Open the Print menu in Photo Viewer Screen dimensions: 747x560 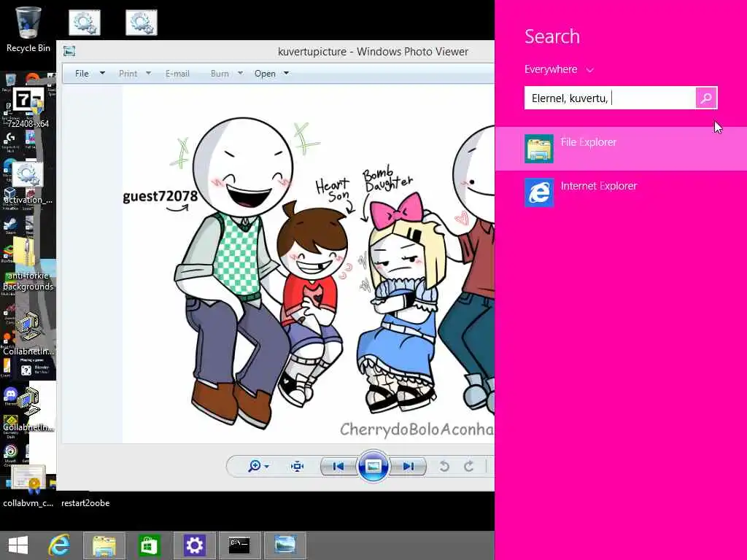click(x=128, y=74)
